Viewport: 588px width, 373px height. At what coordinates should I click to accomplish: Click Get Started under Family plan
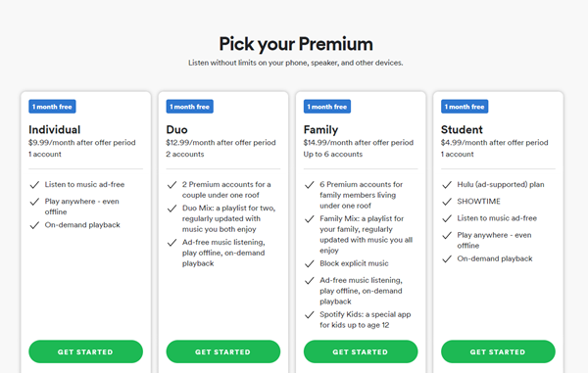pos(361,351)
